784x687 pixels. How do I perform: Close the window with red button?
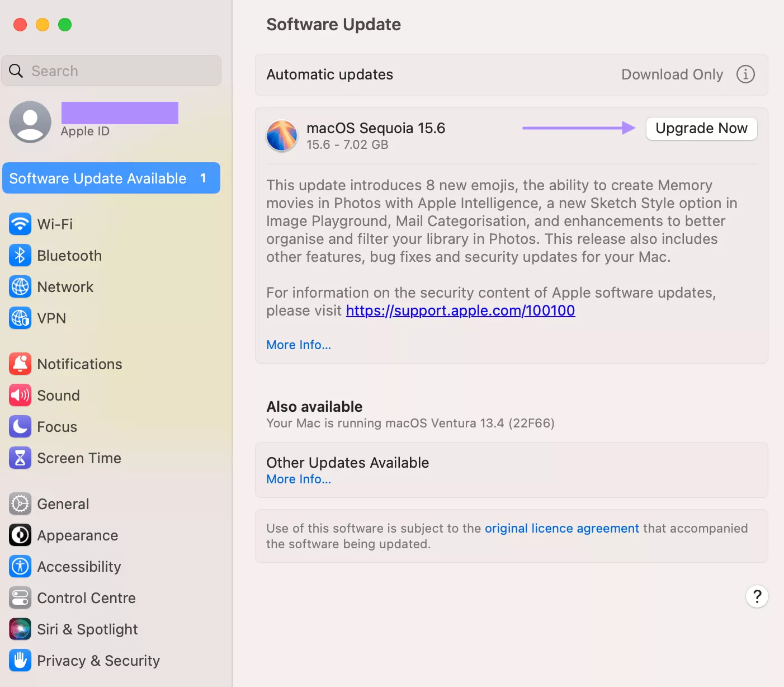coord(20,25)
